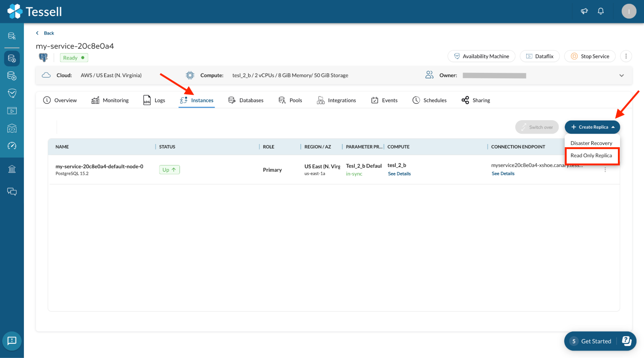The image size is (644, 358).
Task: Open the code building sidebar icon
Action: click(12, 128)
